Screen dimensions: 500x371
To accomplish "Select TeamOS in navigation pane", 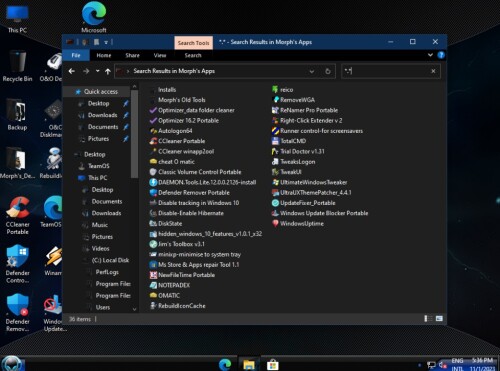I will [x=94, y=166].
